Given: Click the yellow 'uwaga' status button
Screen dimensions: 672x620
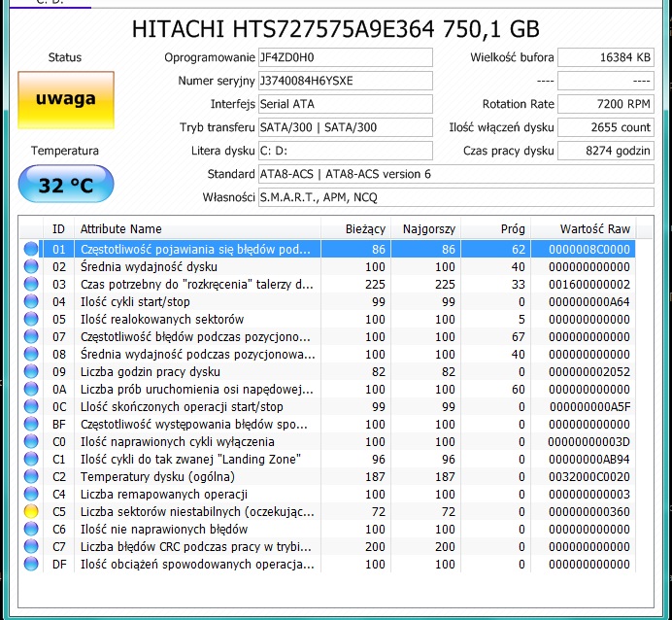Looking at the screenshot, I should [66, 100].
